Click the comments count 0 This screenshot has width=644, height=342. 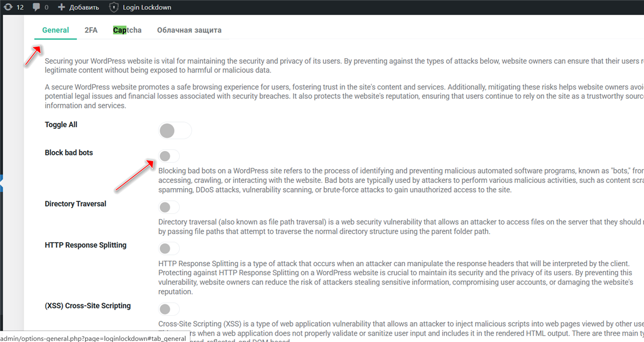click(46, 7)
